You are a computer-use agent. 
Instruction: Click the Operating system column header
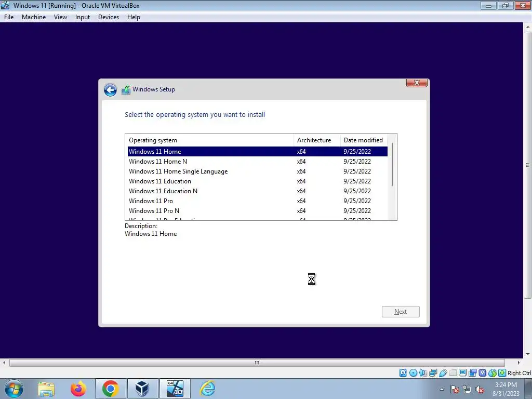pyautogui.click(x=209, y=140)
